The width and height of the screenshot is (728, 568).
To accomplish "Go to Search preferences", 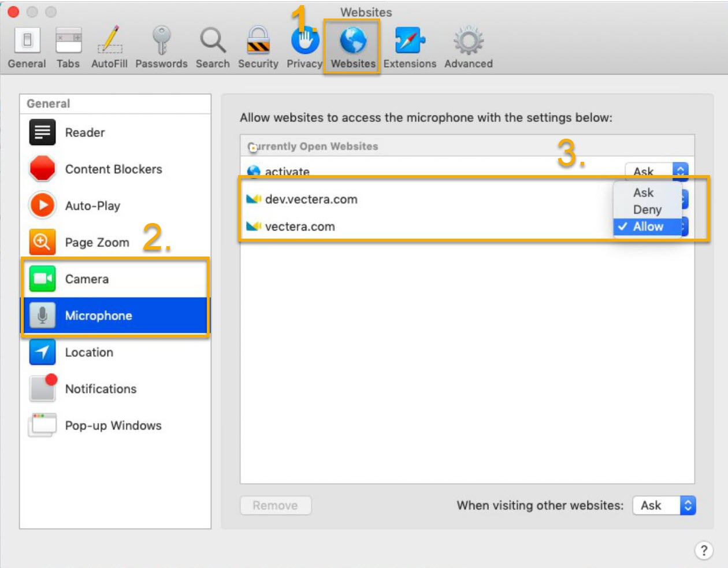I will 213,48.
